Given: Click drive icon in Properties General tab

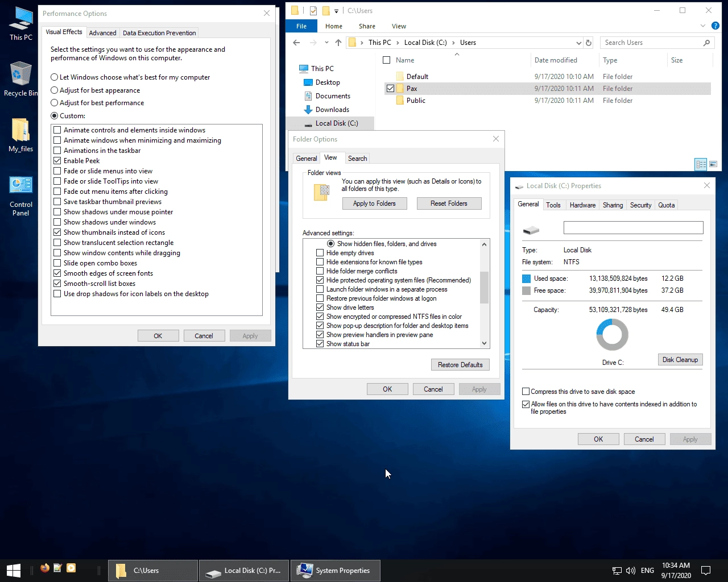Looking at the screenshot, I should point(531,230).
